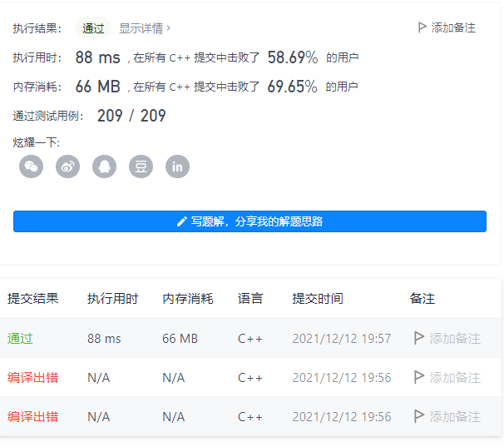504x447 pixels.
Task: Share result via WeChat icon
Action: [31, 166]
